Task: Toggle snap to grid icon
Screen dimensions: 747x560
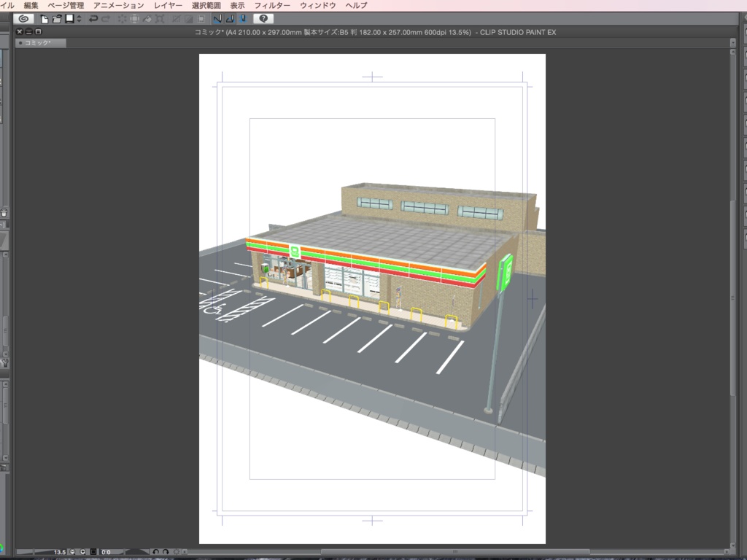Action: 242,18
